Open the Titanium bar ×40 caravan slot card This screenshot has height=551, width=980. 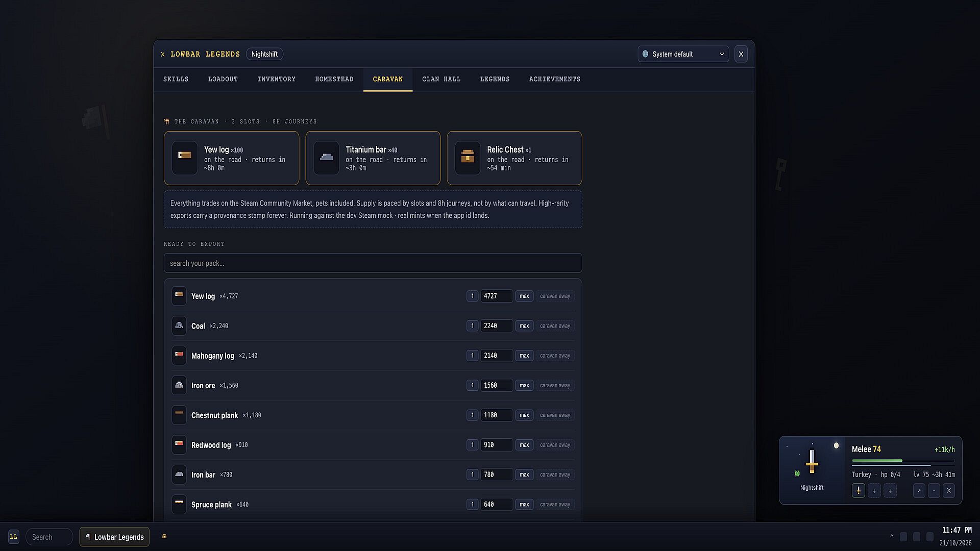(373, 158)
